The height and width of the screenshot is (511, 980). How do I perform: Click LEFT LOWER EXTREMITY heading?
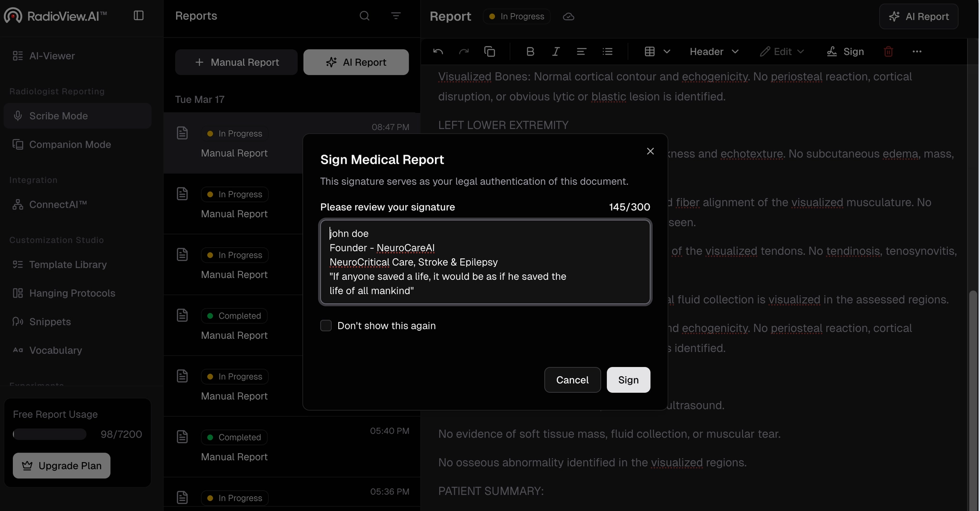[x=503, y=125]
